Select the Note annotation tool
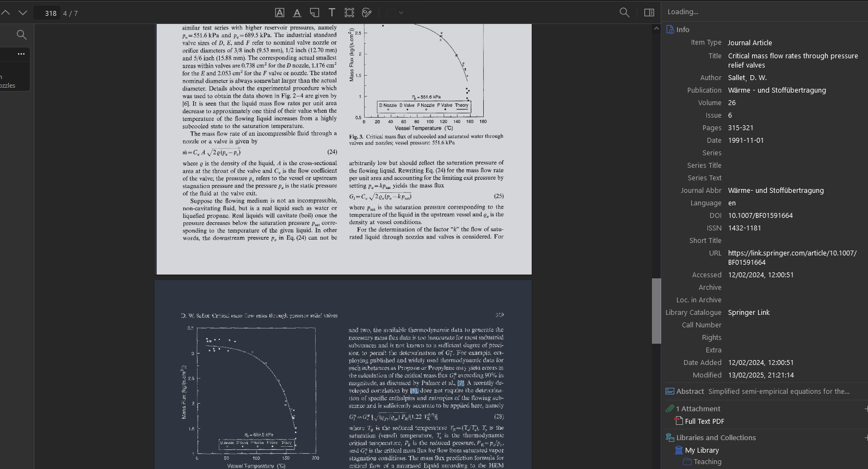The width and height of the screenshot is (868, 469). pos(315,13)
